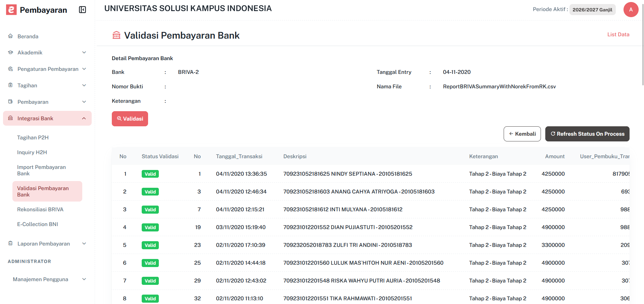The width and height of the screenshot is (644, 304).
Task: Click the Integrasi Bank bank icon
Action: (10, 118)
